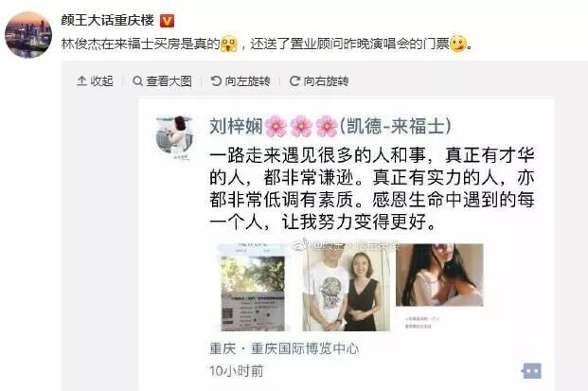Rotate image left with 向左旋转 icon
The image size is (588, 391).
(216, 80)
